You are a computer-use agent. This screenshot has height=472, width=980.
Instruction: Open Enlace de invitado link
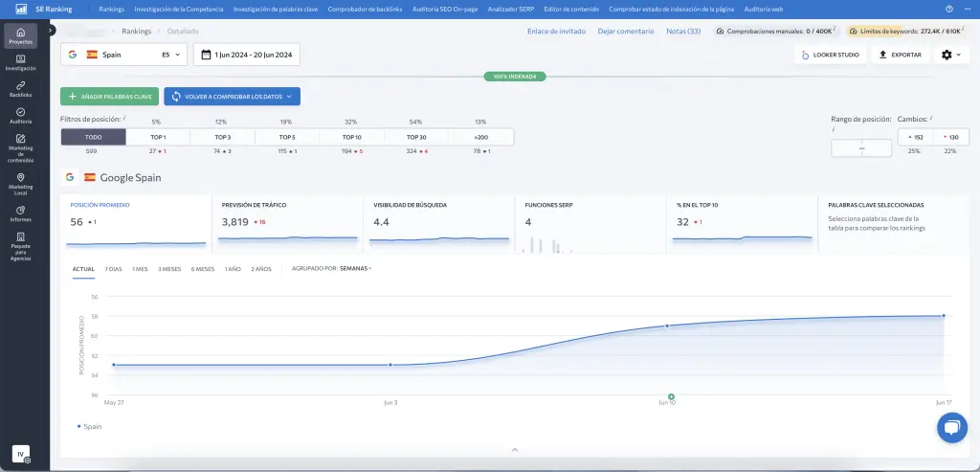point(556,31)
